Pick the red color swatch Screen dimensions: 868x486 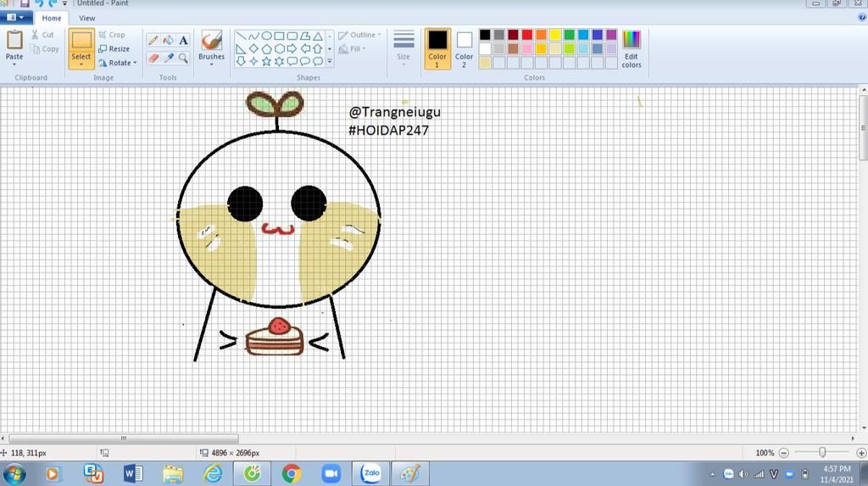[x=527, y=35]
